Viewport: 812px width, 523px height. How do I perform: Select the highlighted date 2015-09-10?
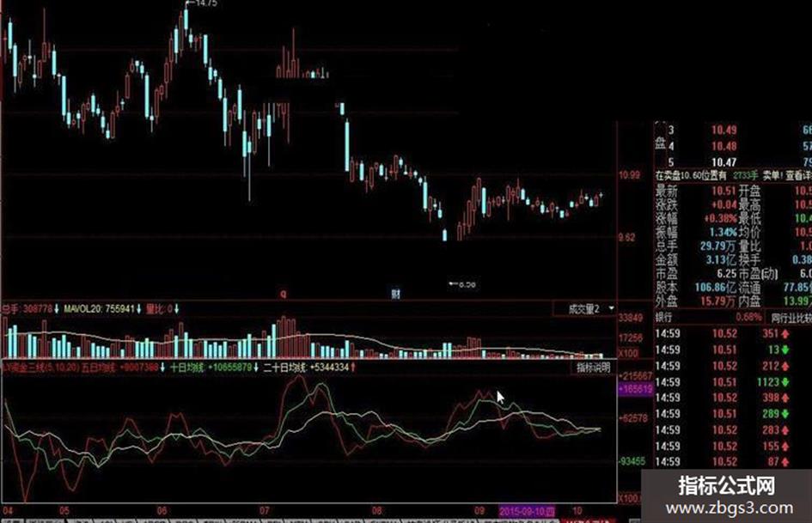(x=528, y=512)
